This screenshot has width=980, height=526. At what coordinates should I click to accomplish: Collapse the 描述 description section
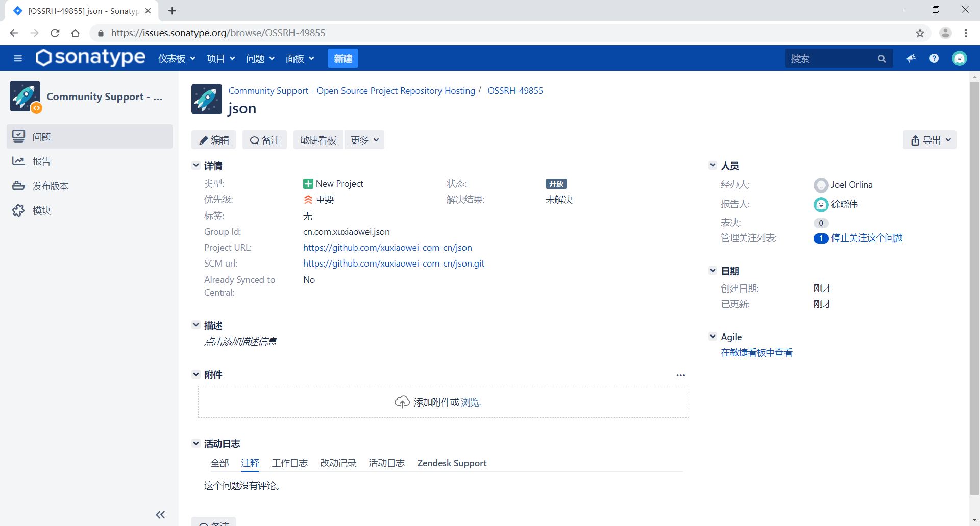pos(196,325)
